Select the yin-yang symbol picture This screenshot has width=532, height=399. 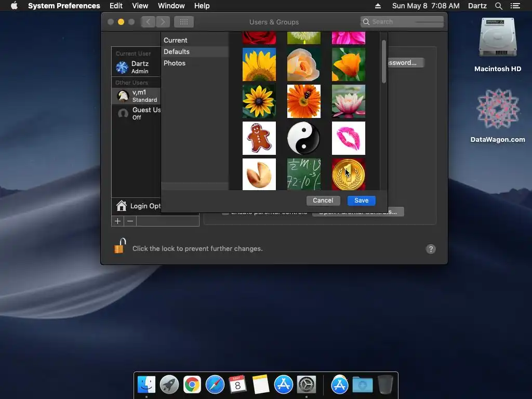click(x=303, y=138)
